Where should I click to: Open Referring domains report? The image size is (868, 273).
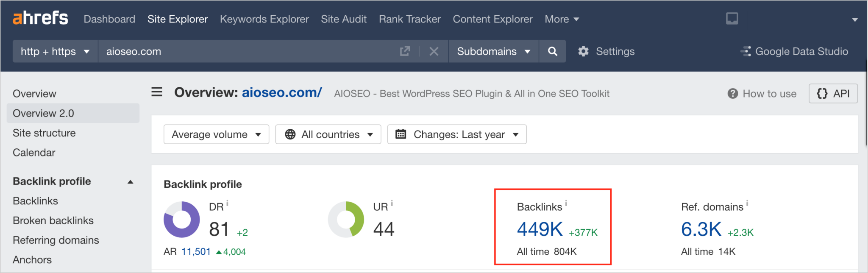click(x=56, y=240)
